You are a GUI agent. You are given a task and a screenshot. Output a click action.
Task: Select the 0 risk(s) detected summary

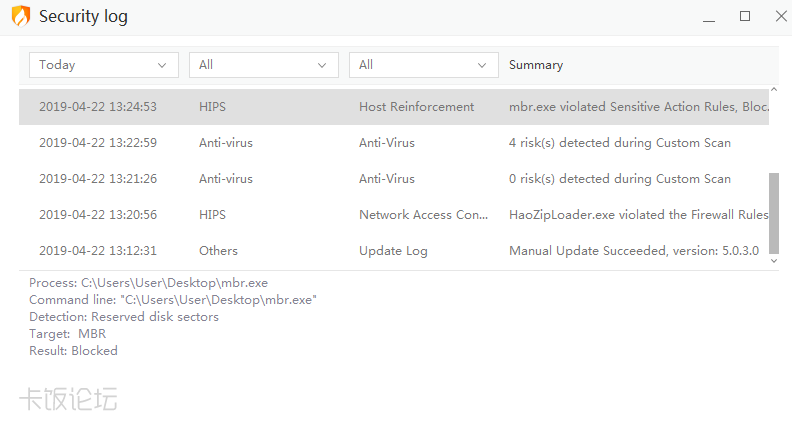620,178
